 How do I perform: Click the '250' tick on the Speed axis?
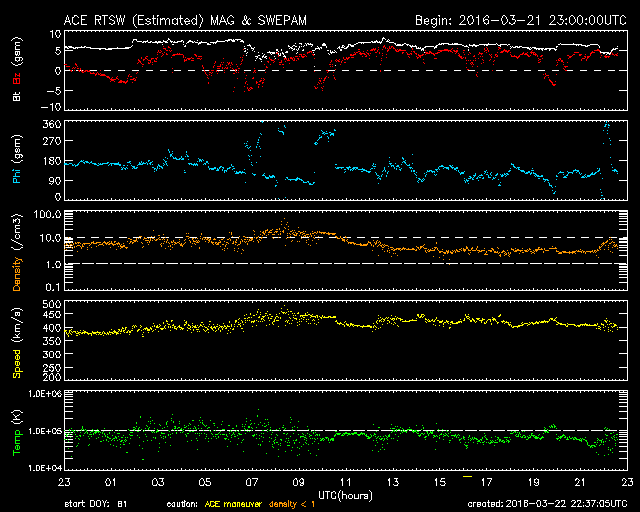point(52,368)
